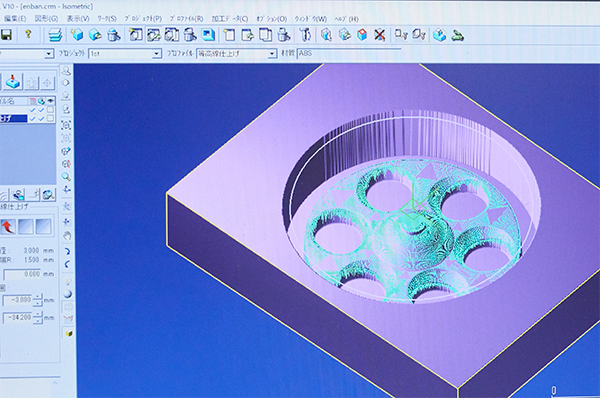Click the red arrow cutting direction icon
The image size is (600, 398).
pyautogui.click(x=8, y=227)
